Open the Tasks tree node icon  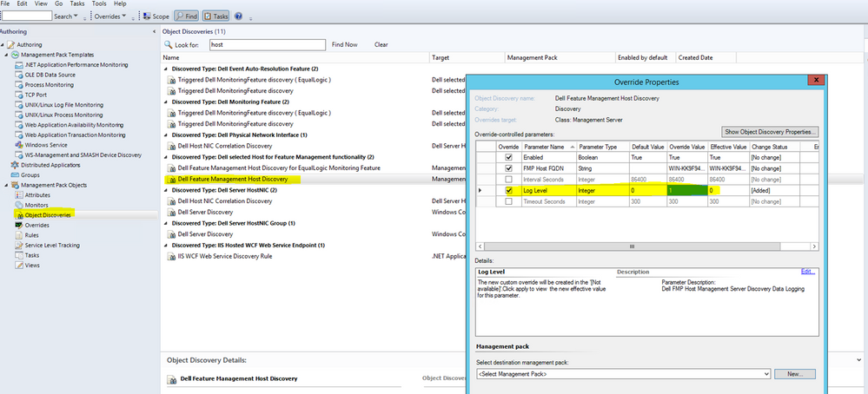[19, 255]
